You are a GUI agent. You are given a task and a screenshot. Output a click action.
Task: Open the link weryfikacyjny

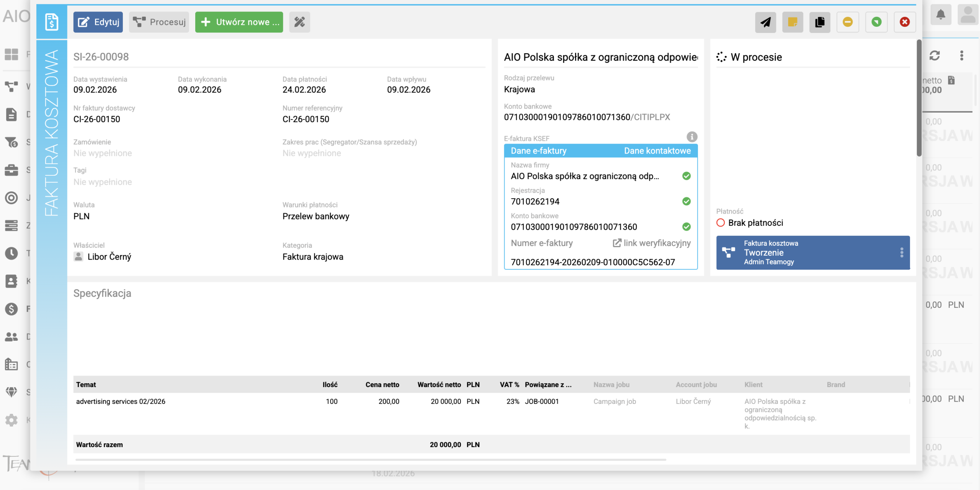[x=652, y=243]
